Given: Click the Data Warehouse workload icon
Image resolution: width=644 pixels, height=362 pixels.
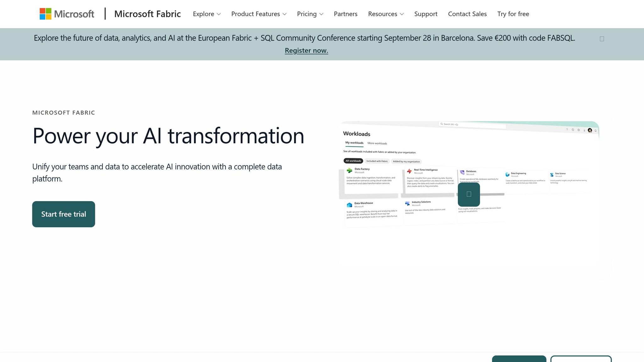Looking at the screenshot, I should [x=349, y=205].
